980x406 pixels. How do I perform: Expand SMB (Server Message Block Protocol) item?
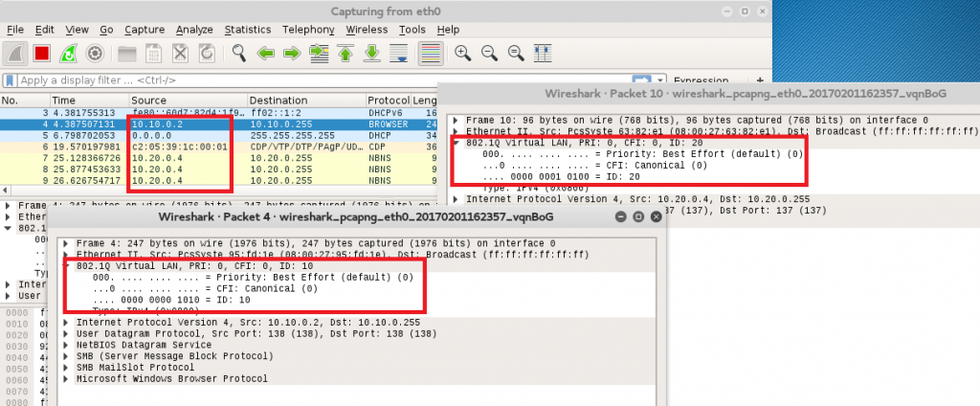click(68, 356)
